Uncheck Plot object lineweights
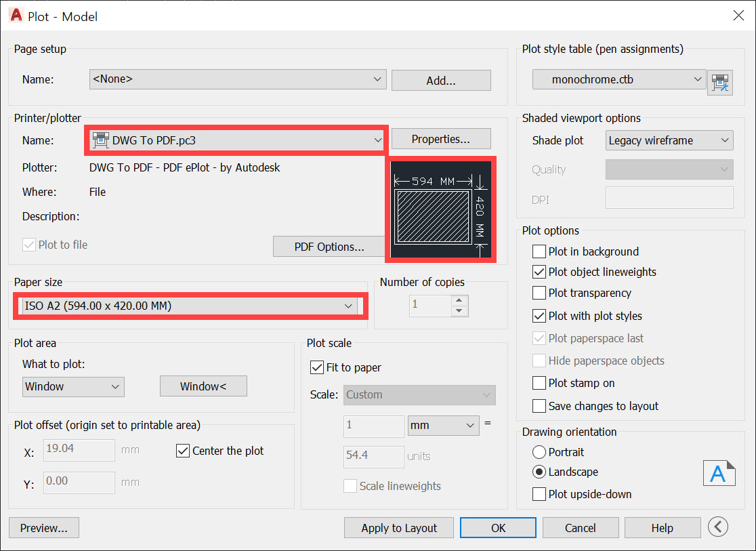The height and width of the screenshot is (551, 756). click(x=539, y=272)
